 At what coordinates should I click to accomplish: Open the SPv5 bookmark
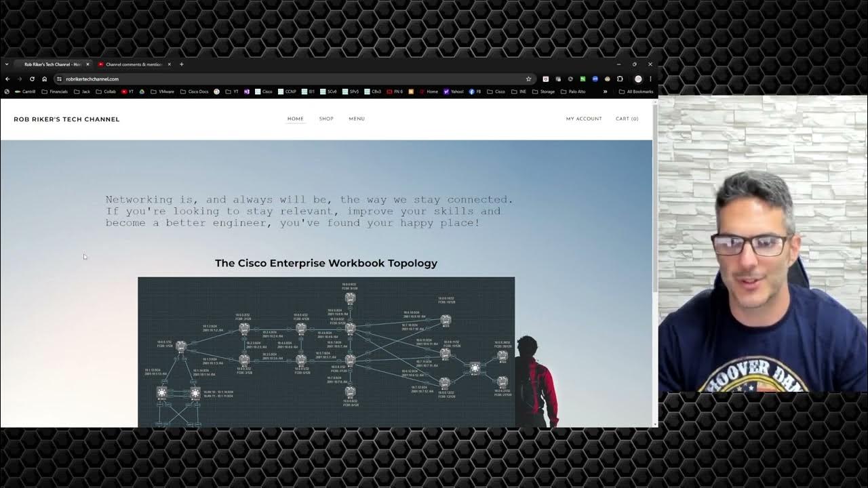pos(351,91)
